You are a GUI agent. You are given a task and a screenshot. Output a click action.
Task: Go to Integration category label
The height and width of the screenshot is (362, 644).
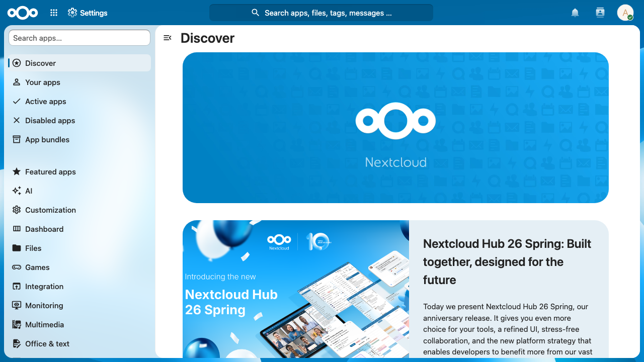click(x=44, y=287)
